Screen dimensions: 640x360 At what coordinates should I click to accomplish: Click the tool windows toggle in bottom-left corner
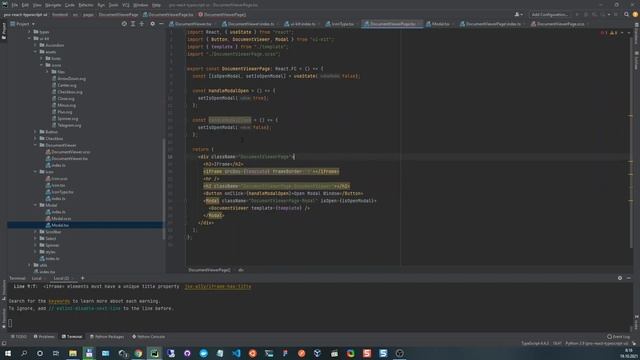(4, 343)
